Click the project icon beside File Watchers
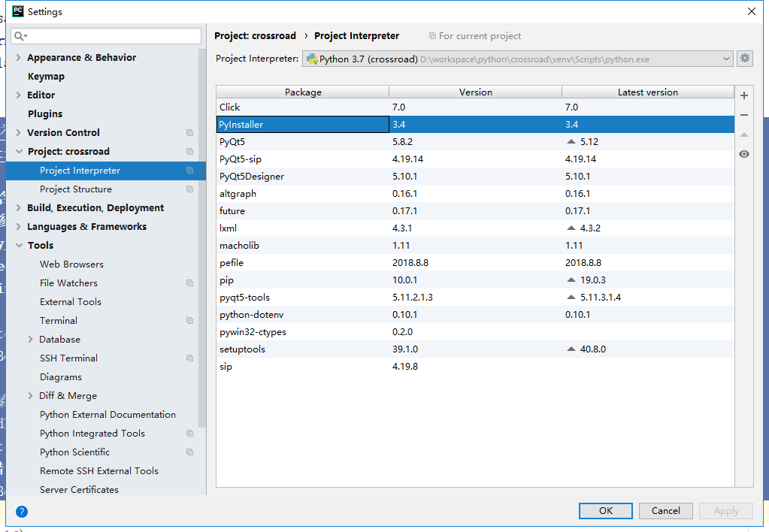The width and height of the screenshot is (769, 532). coord(189,283)
